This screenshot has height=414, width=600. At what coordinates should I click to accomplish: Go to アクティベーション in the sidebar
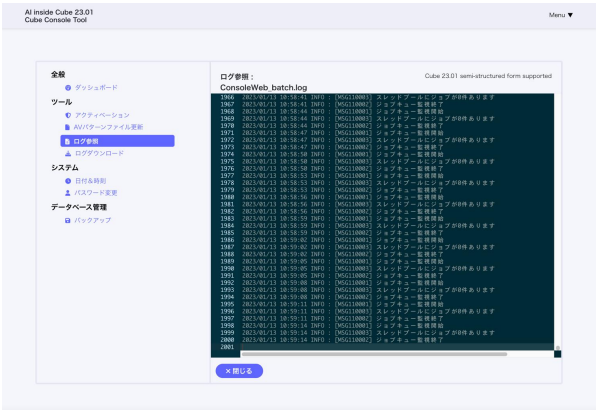pyautogui.click(x=102, y=115)
